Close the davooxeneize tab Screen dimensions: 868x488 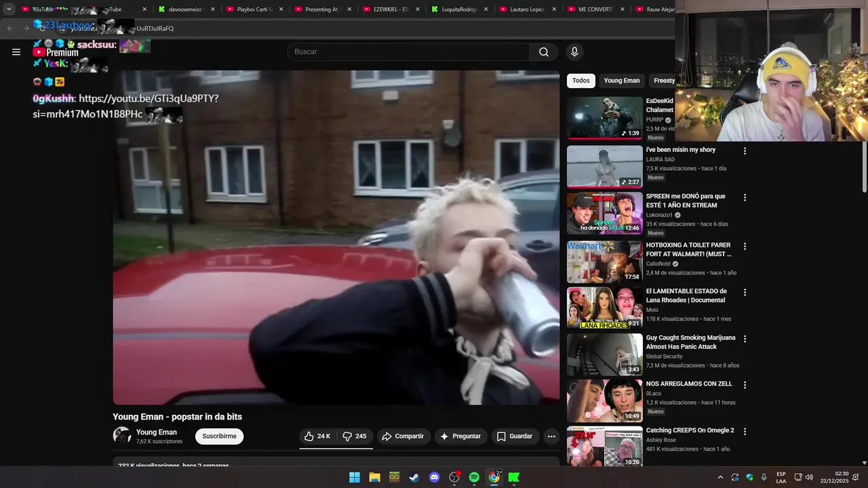pos(213,9)
